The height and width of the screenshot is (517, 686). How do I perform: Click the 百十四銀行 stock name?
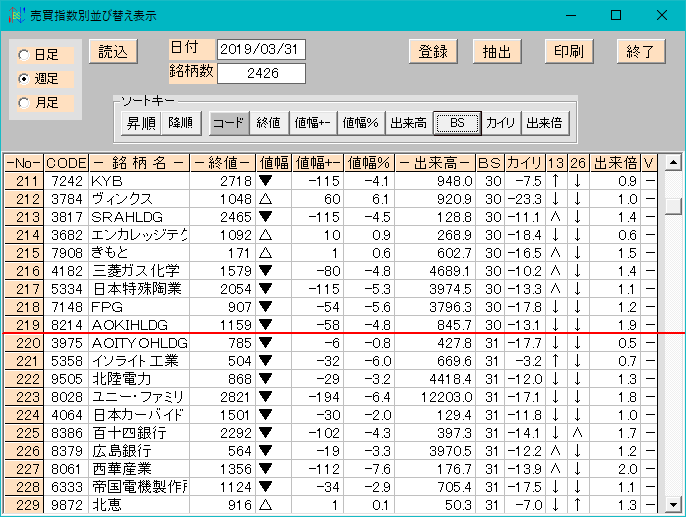click(x=130, y=433)
